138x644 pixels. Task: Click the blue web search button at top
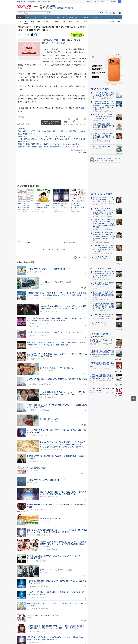[x=120, y=2]
